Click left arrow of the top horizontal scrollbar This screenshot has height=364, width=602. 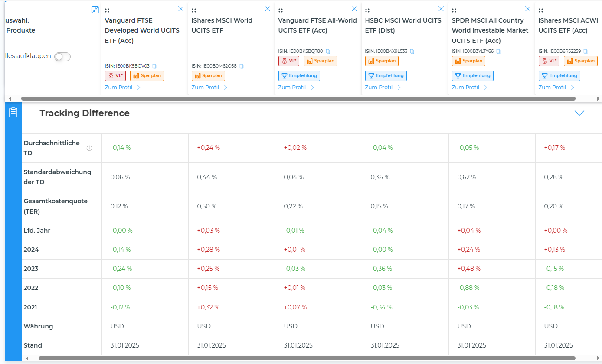tap(10, 99)
